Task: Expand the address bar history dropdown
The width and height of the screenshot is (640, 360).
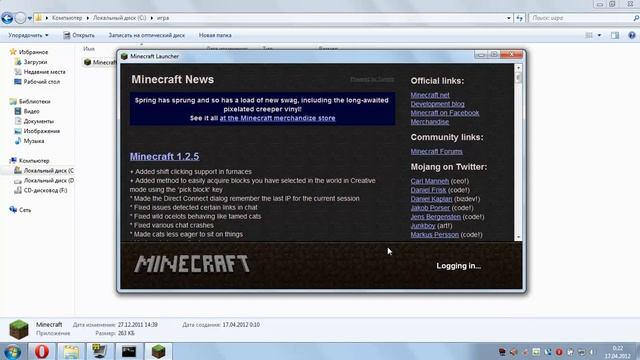Action: pos(509,18)
